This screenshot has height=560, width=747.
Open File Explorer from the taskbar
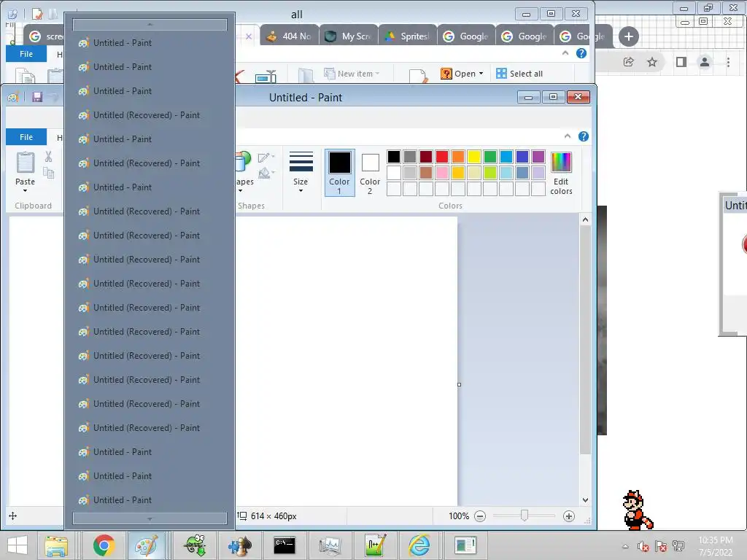pos(56,545)
